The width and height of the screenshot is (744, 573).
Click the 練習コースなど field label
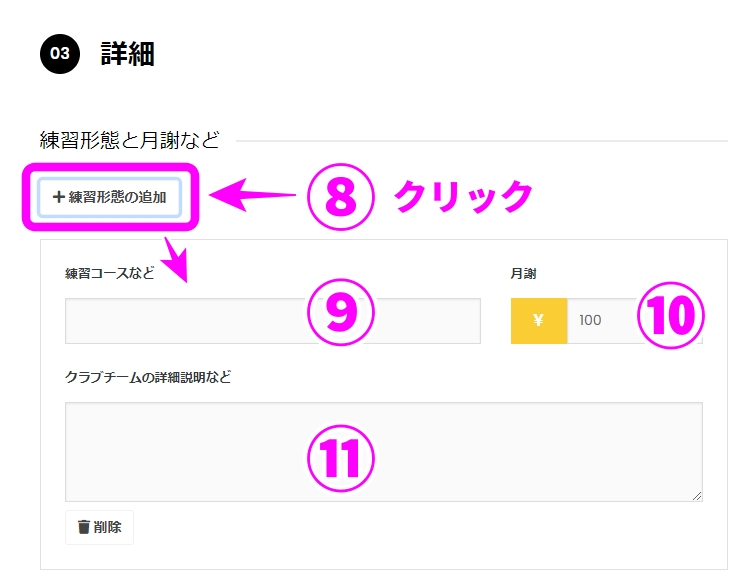pyautogui.click(x=110, y=273)
